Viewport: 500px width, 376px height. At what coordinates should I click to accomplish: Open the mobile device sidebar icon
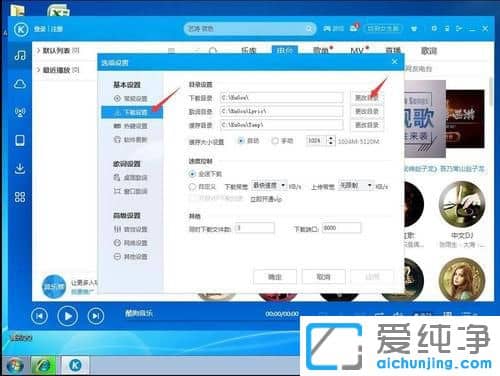[x=20, y=140]
